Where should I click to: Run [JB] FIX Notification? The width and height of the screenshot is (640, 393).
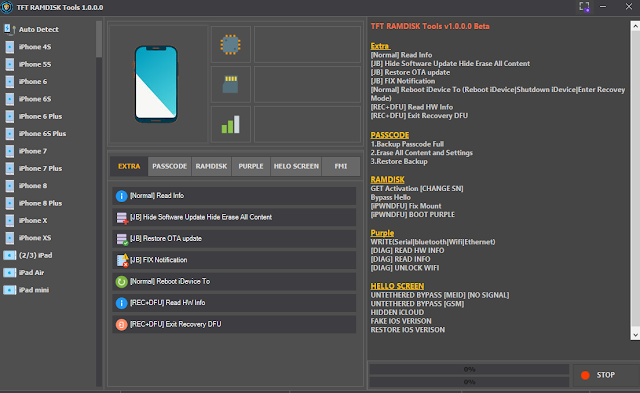pos(234,260)
